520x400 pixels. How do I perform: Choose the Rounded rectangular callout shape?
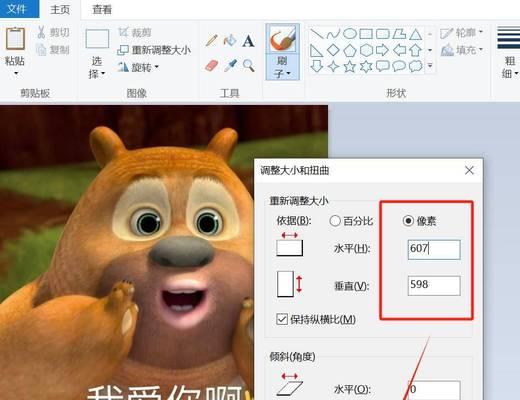pyautogui.click(x=383, y=66)
